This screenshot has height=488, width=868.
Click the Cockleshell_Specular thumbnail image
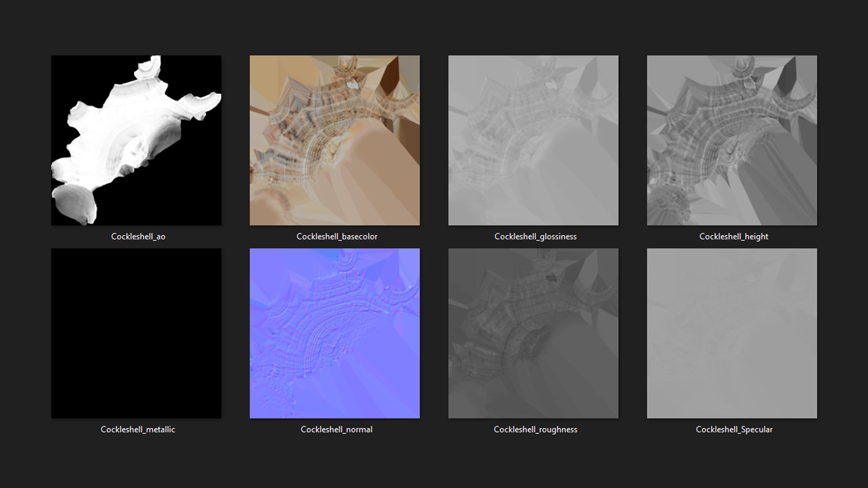732,333
